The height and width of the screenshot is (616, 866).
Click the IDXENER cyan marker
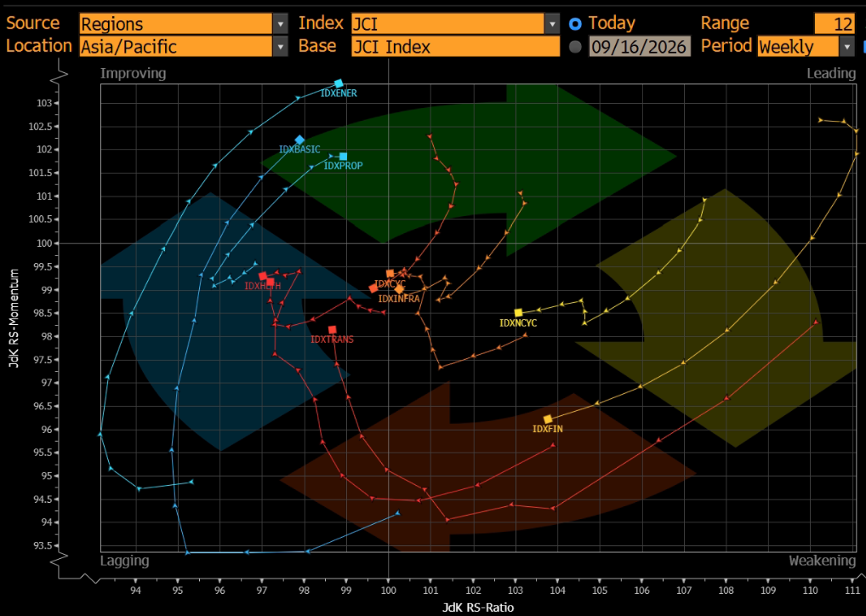339,83
